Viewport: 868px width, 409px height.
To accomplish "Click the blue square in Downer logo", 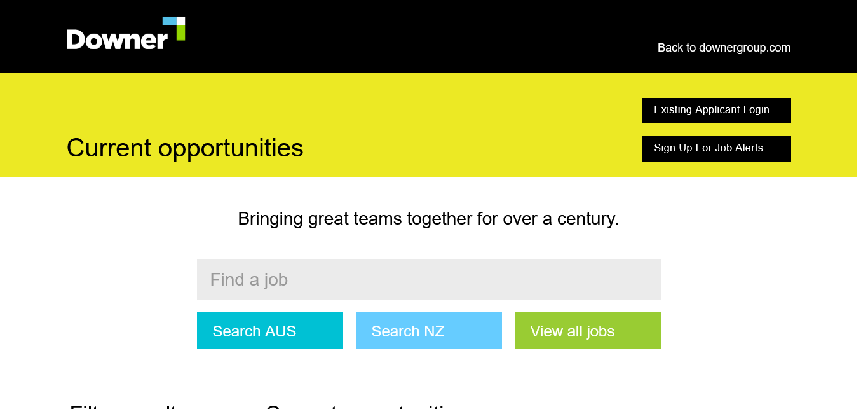I will [169, 20].
